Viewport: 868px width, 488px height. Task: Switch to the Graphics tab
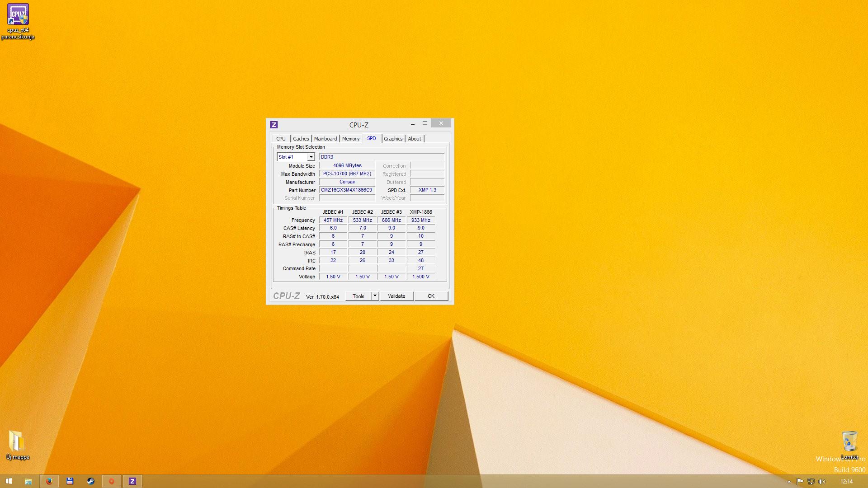pos(393,139)
